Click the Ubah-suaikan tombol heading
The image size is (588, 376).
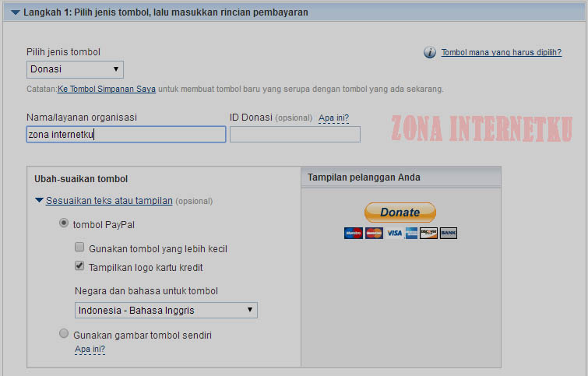[81, 179]
